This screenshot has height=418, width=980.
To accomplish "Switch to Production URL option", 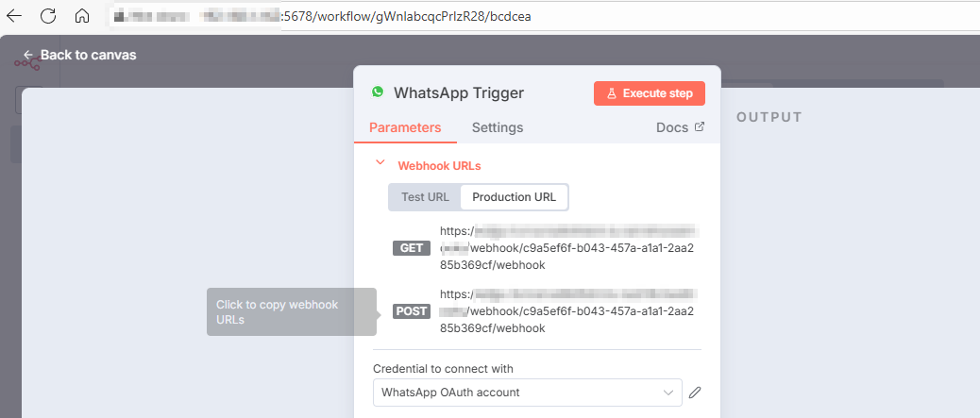I will click(x=514, y=197).
